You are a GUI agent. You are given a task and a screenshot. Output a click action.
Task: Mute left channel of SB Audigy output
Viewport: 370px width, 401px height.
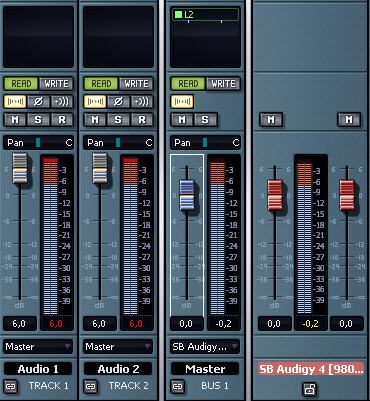[x=271, y=120]
